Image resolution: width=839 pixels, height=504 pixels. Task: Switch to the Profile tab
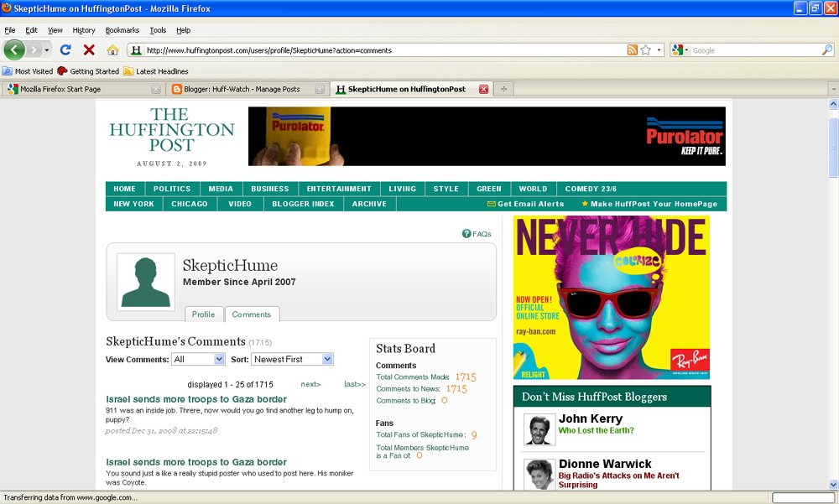coord(203,314)
